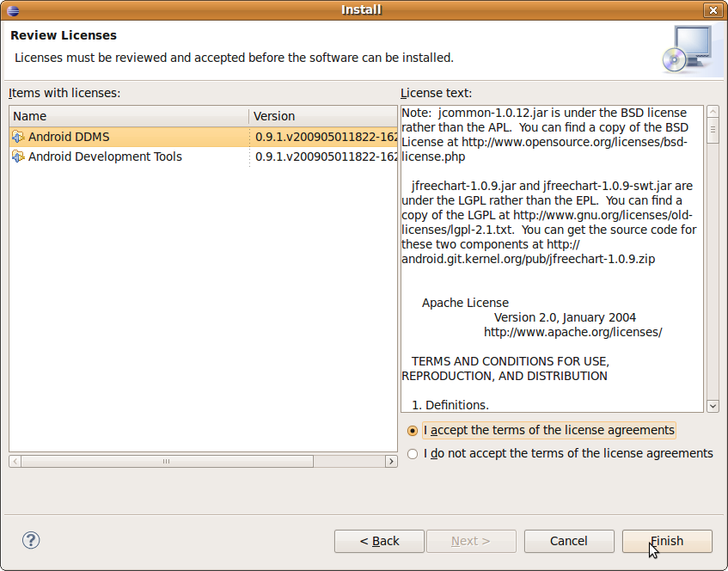Click 'Version 2.0, January 2004' text

(565, 318)
